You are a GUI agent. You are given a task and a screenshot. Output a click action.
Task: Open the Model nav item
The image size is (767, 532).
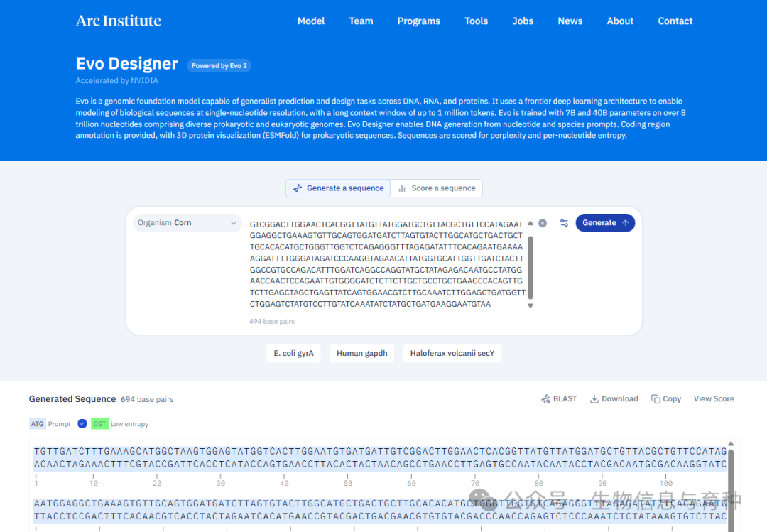(311, 21)
